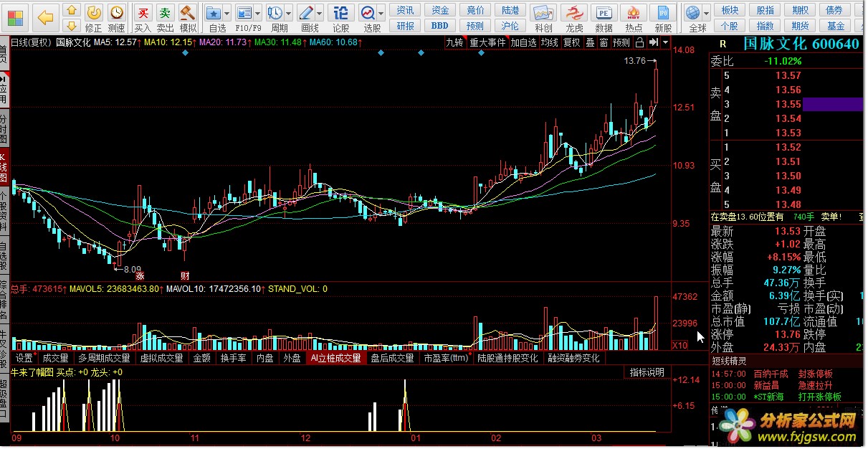Open the 研报 research reports button

coord(406,26)
